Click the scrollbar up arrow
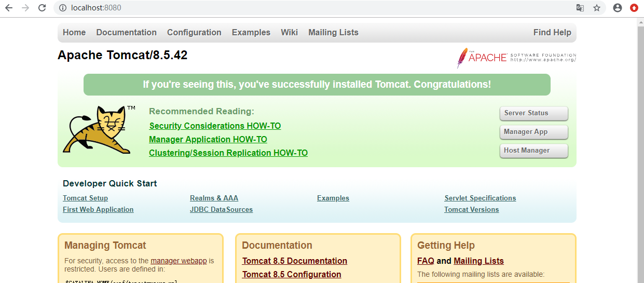644x283 pixels. pyautogui.click(x=640, y=21)
